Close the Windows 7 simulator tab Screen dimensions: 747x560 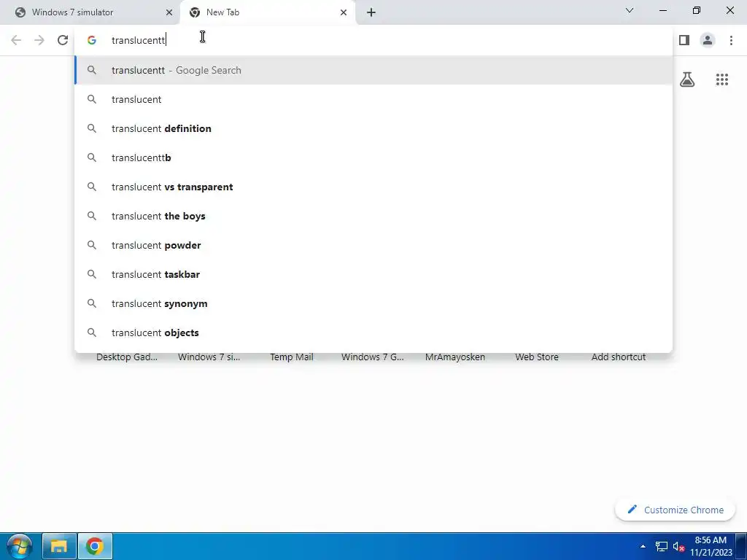[x=169, y=12]
